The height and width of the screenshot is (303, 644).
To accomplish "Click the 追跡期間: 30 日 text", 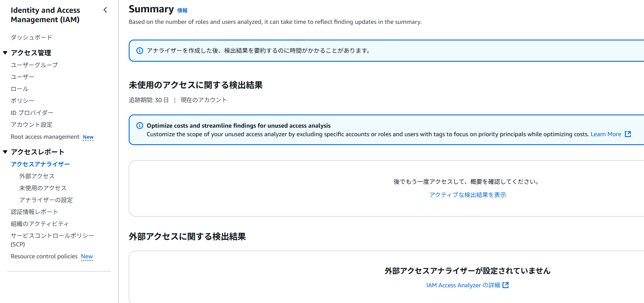I will pos(149,100).
